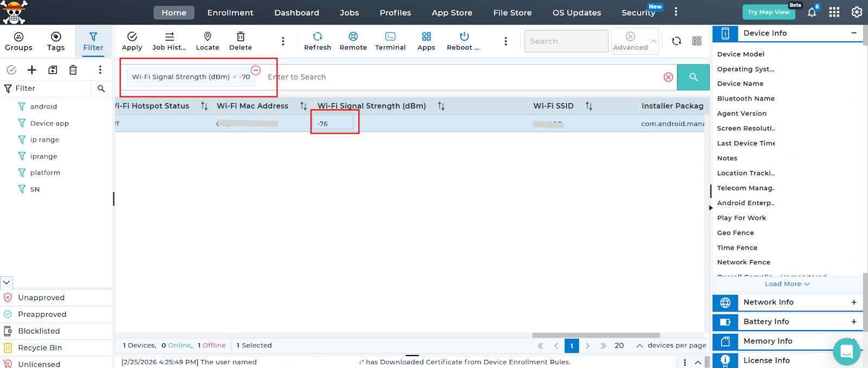868x368 pixels.
Task: Click the Enter to Search field
Action: coord(461,77)
